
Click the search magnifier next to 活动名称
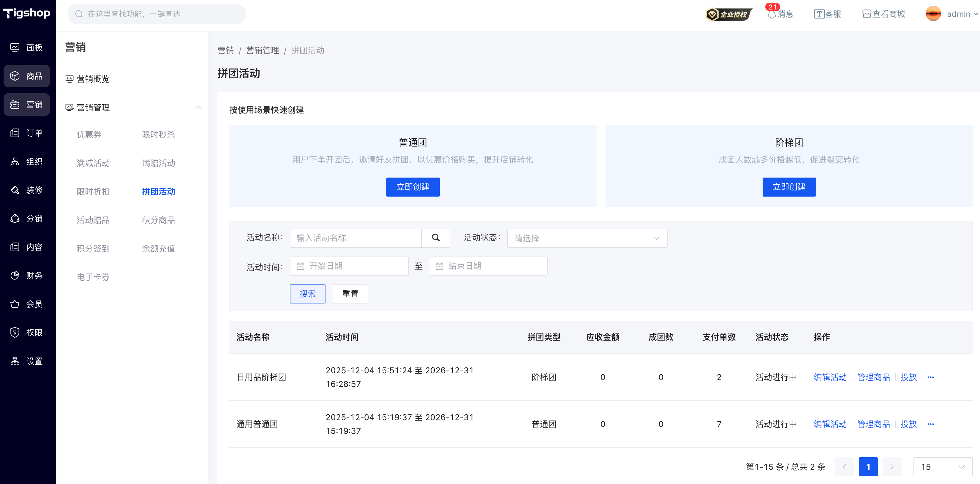tap(436, 238)
